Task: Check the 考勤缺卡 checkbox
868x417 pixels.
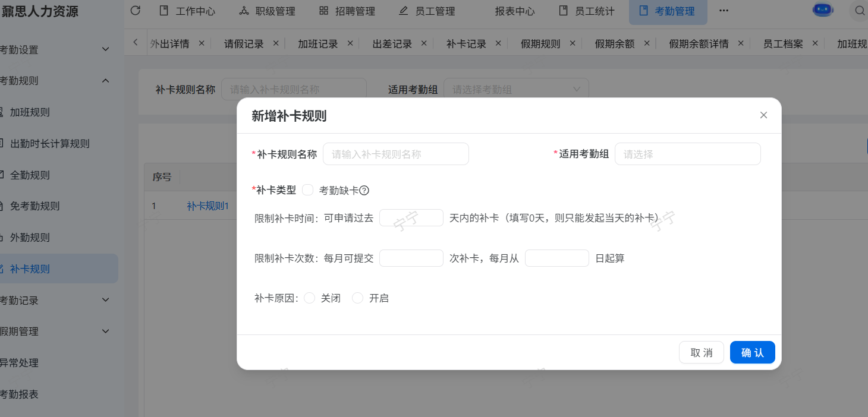Action: point(307,190)
